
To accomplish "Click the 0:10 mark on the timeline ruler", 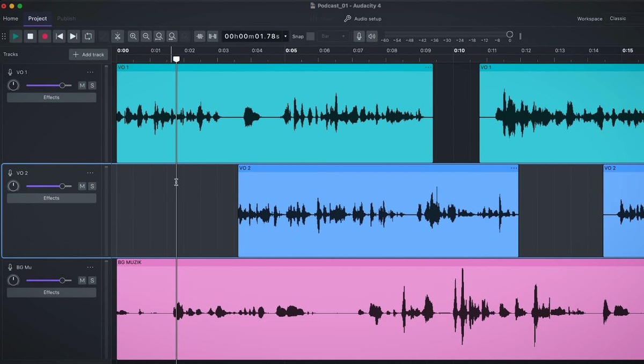I will tap(459, 50).
